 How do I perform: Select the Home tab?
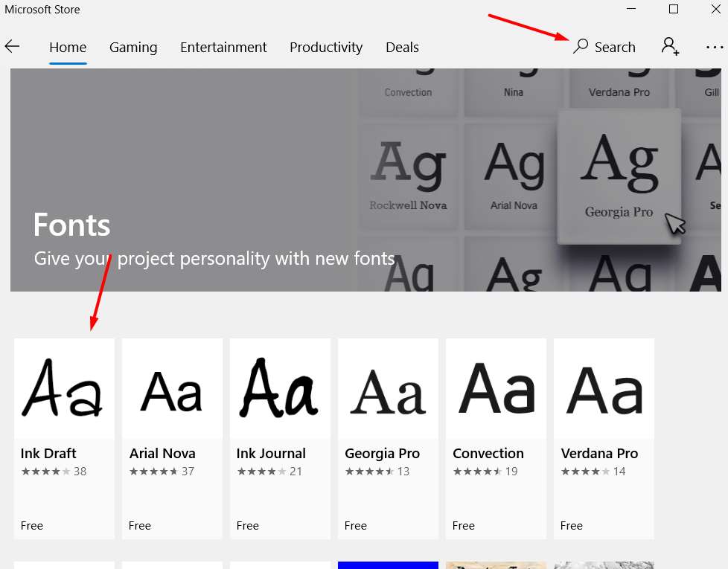tap(68, 47)
